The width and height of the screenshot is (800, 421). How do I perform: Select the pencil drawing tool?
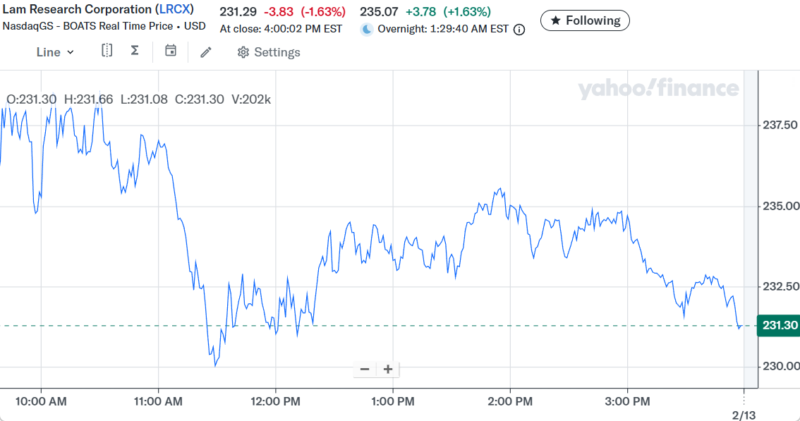(206, 52)
